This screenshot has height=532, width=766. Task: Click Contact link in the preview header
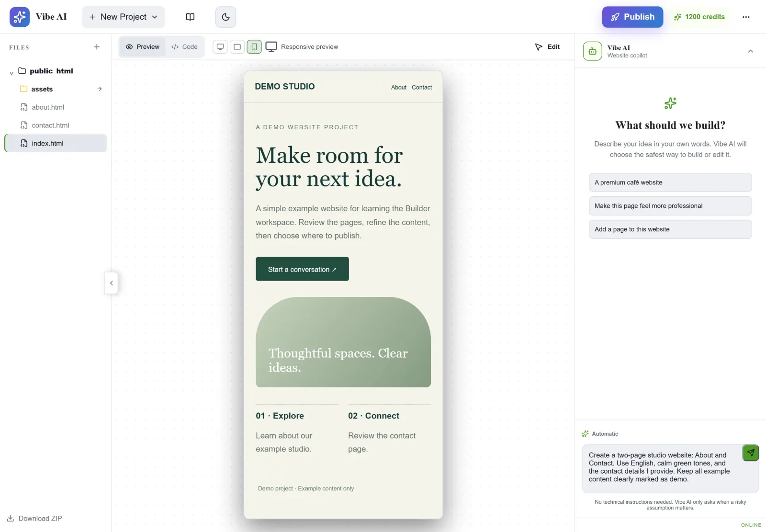pyautogui.click(x=422, y=88)
